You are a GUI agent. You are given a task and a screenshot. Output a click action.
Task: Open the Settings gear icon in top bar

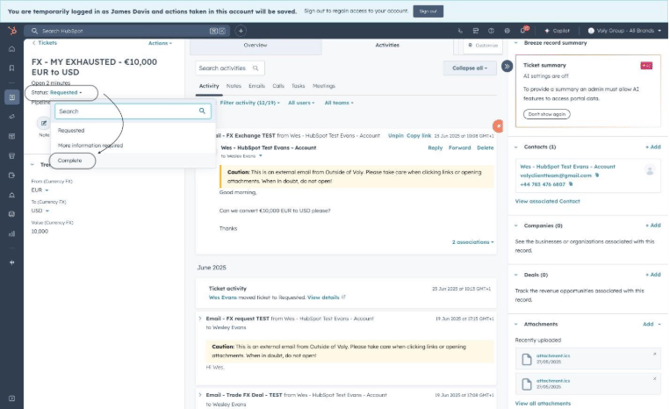pyautogui.click(x=507, y=31)
